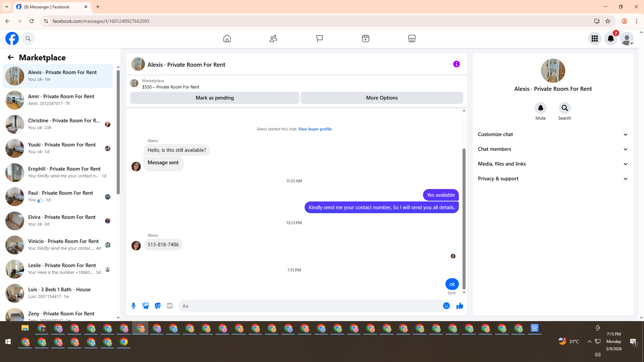
Task: Send a thumbs-up like
Action: point(460,306)
